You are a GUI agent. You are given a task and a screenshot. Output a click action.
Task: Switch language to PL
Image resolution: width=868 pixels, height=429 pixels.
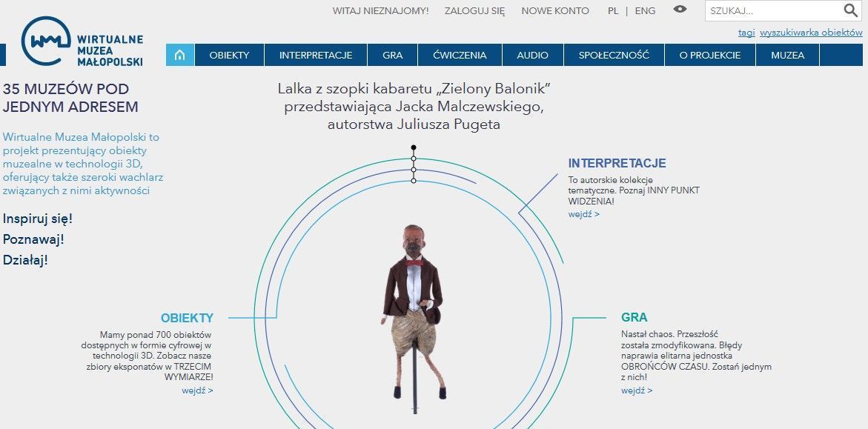pos(613,10)
